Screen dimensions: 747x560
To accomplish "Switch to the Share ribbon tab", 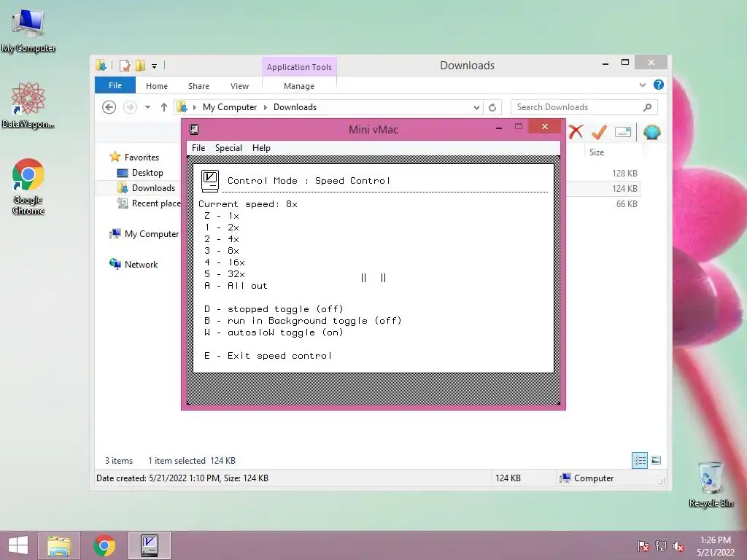I will (198, 86).
